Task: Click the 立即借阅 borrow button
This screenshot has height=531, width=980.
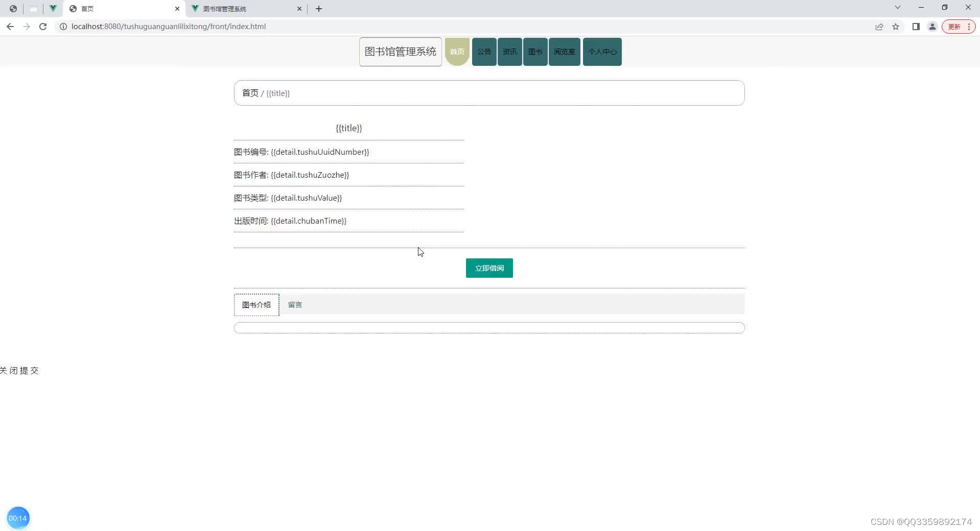Action: (x=489, y=268)
